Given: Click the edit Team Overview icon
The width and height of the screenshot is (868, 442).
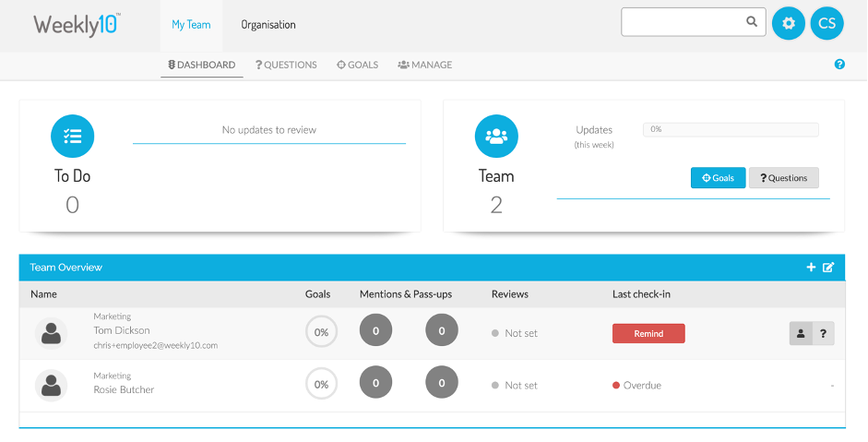Looking at the screenshot, I should tap(828, 268).
